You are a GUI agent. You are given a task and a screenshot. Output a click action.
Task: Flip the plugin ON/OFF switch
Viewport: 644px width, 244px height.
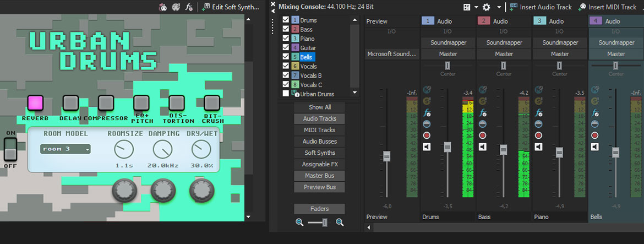click(x=10, y=149)
